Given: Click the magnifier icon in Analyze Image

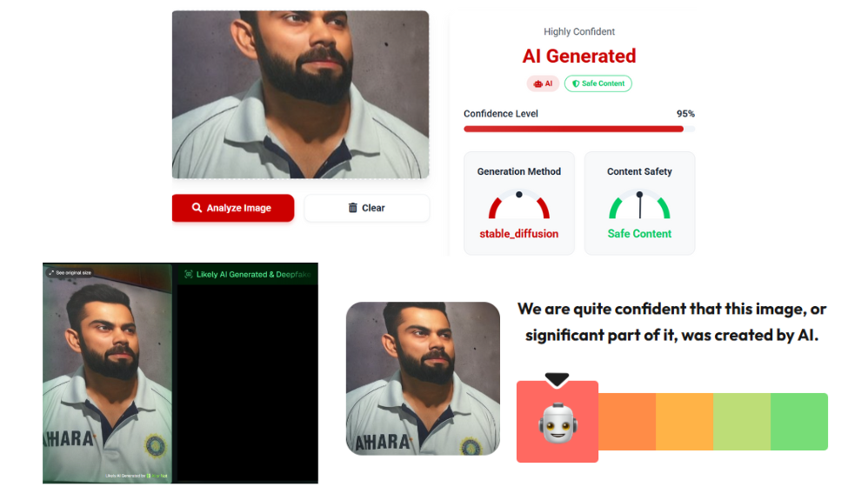Looking at the screenshot, I should point(197,208).
